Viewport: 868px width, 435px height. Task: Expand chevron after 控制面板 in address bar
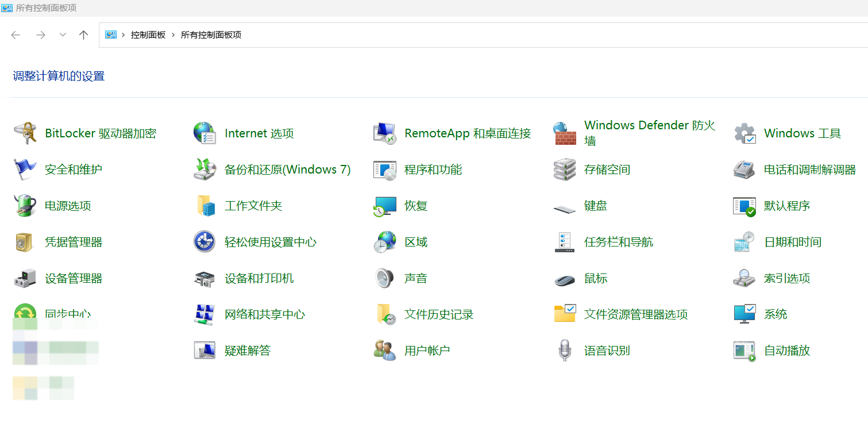pyautogui.click(x=173, y=35)
